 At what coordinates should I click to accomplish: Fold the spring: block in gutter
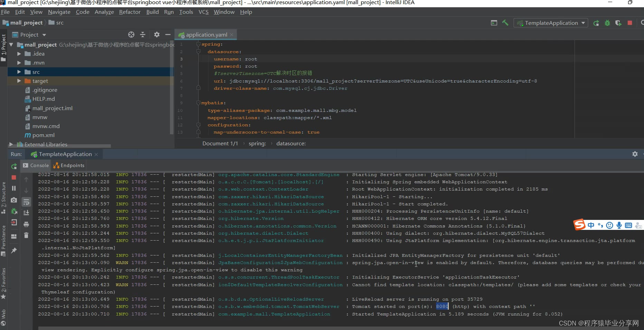[x=198, y=44]
